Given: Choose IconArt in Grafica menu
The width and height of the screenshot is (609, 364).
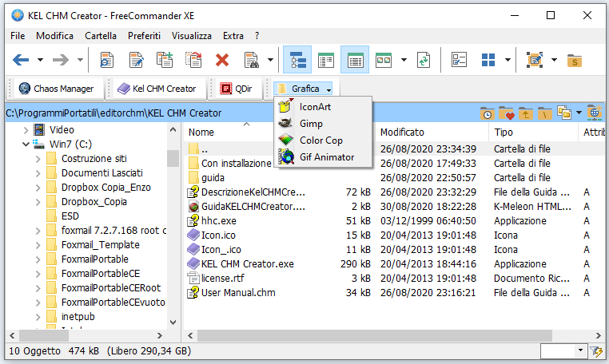Looking at the screenshot, I should click(x=323, y=107).
